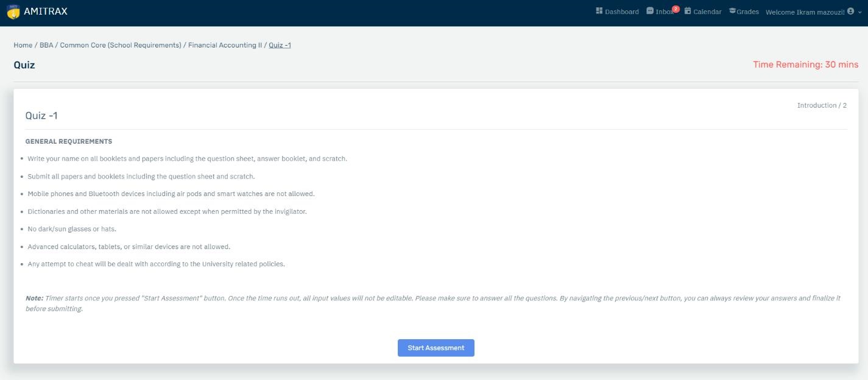Viewport: 868px width, 380px height.
Task: Open the Dashboard text label
Action: coord(621,12)
